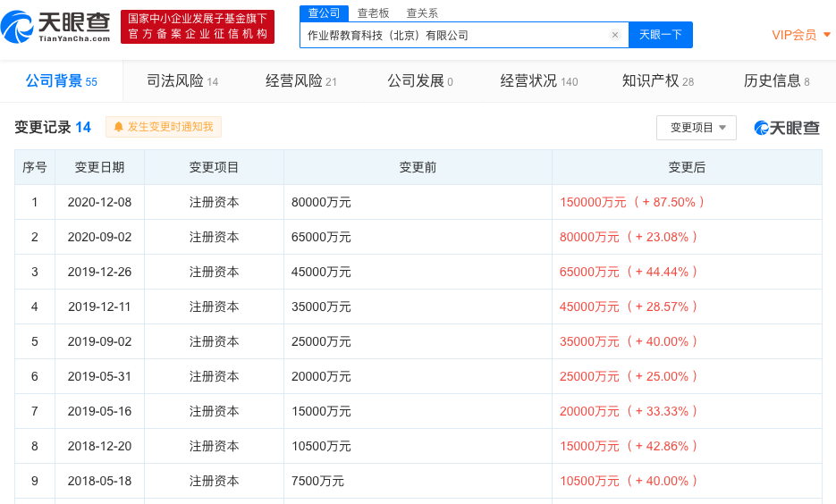This screenshot has width=836, height=504.
Task: Clear the search box with the X icon
Action: (615, 35)
